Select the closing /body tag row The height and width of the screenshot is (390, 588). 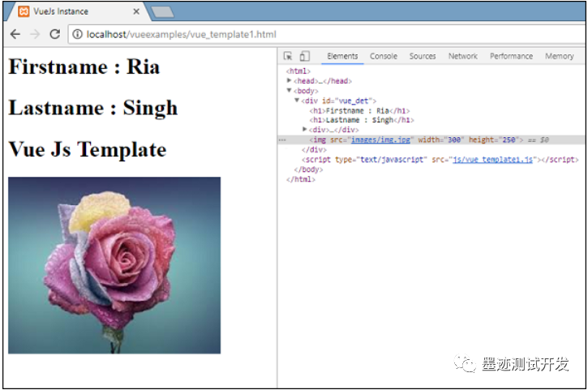(x=308, y=169)
